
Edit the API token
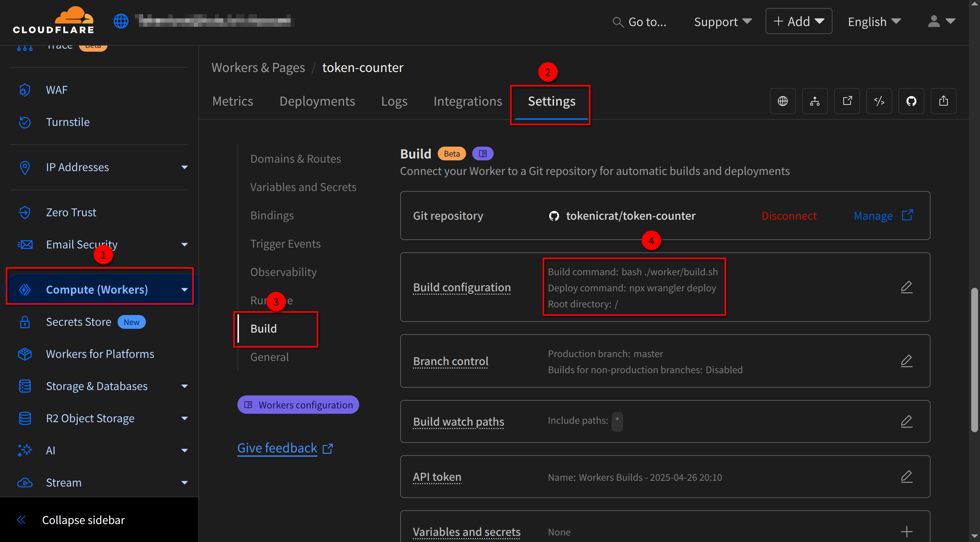click(906, 477)
